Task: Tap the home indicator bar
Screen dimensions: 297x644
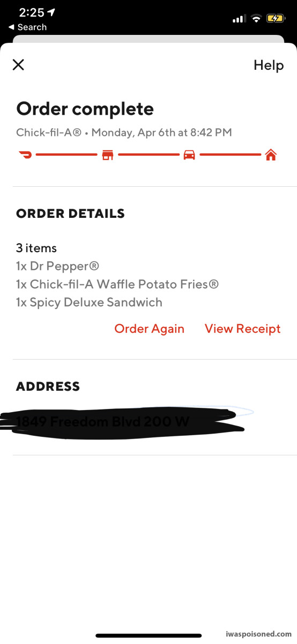Action: pos(148,636)
